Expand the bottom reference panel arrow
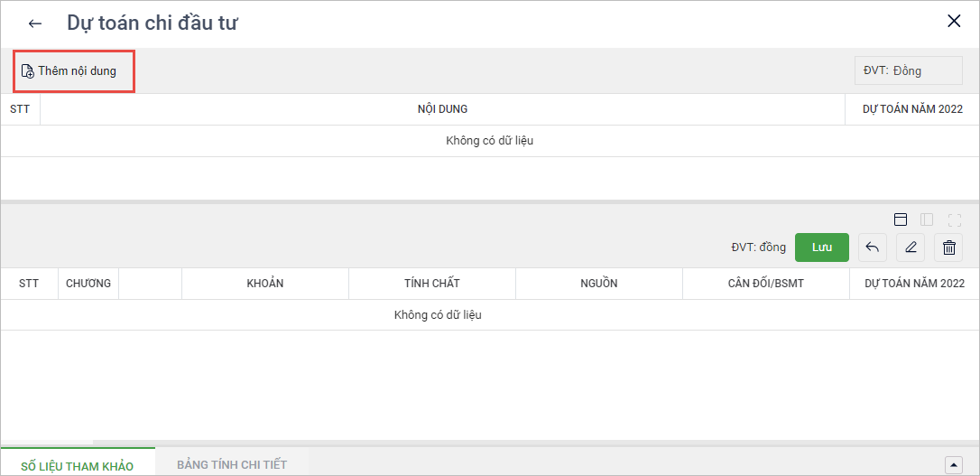This screenshot has height=476, width=980. point(953,465)
